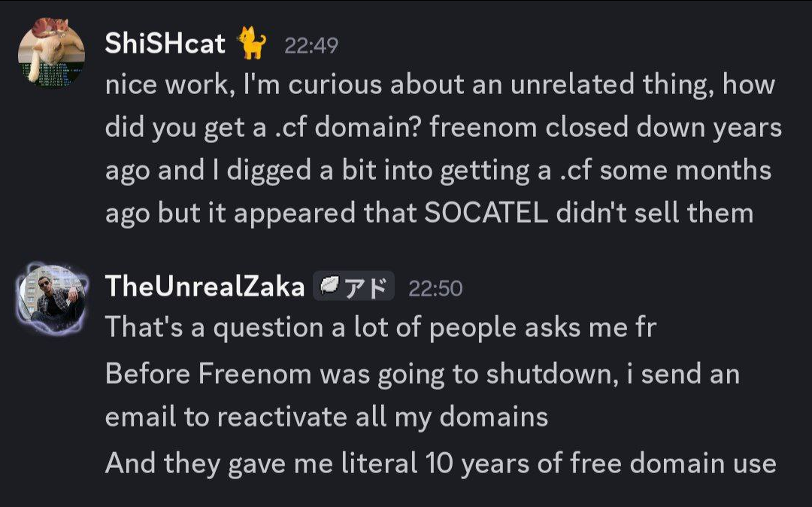Click the leaf icon in the server tag
The width and height of the screenshot is (812, 507).
pos(330,287)
